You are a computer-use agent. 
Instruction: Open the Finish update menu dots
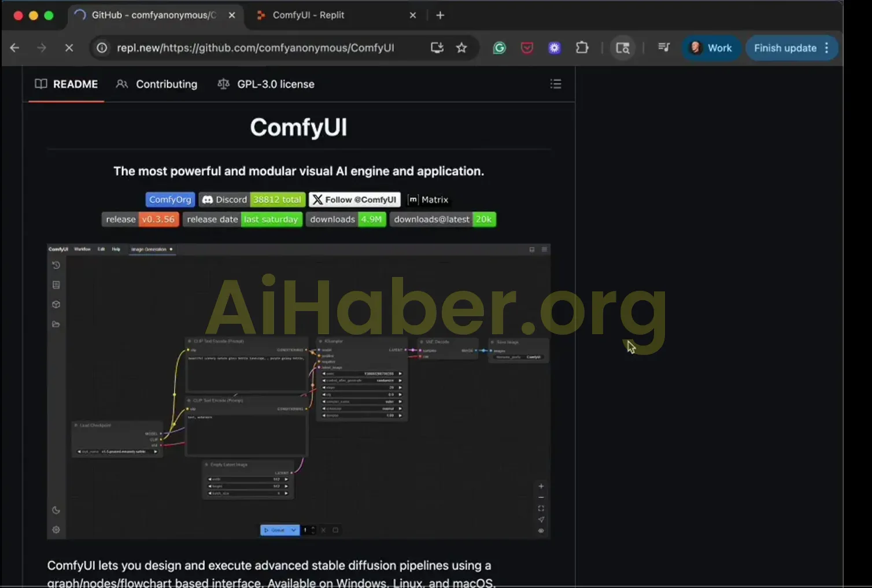click(x=827, y=48)
